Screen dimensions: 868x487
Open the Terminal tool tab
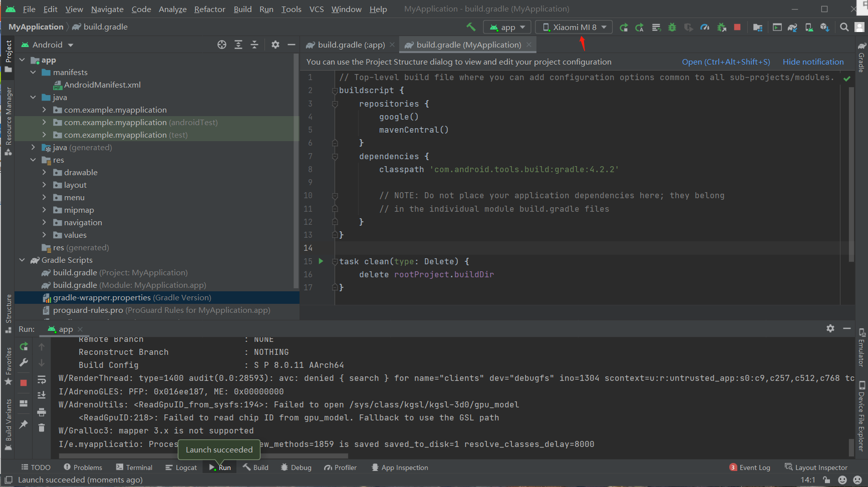point(134,467)
